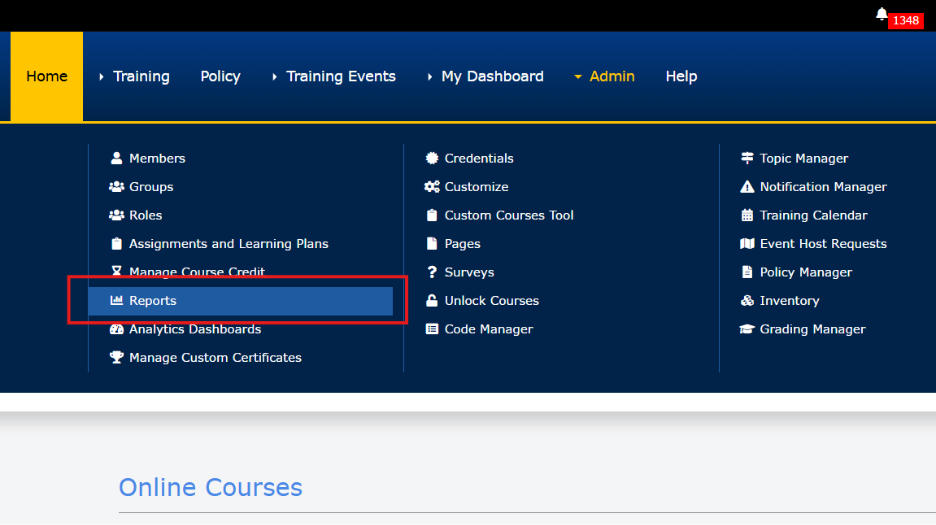The image size is (936, 525).
Task: Open the Policy menu item
Action: pyautogui.click(x=220, y=76)
